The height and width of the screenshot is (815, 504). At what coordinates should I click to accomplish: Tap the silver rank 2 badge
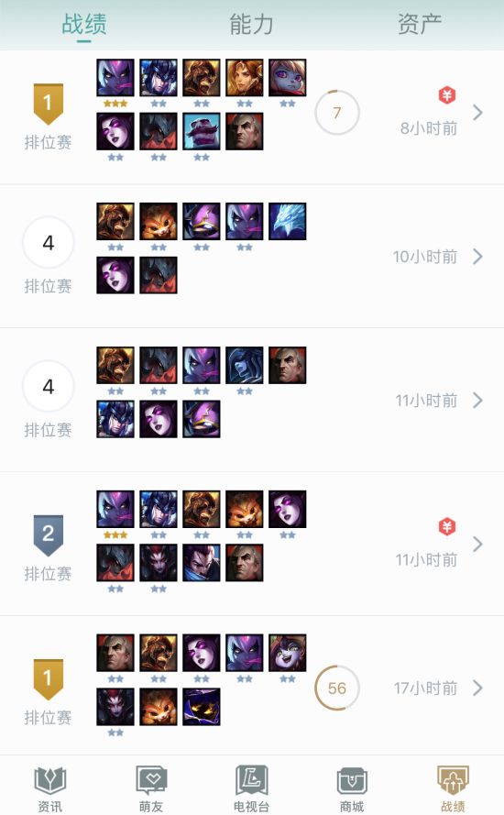[49, 535]
